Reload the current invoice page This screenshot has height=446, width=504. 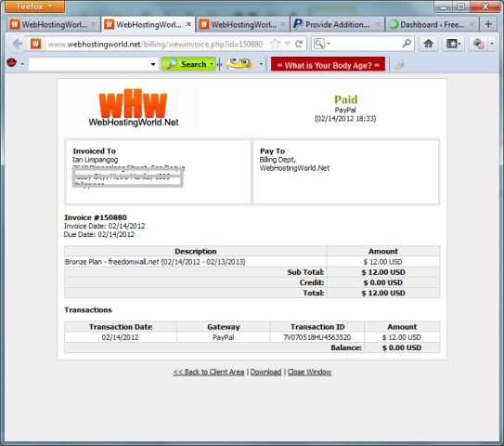tap(299, 44)
